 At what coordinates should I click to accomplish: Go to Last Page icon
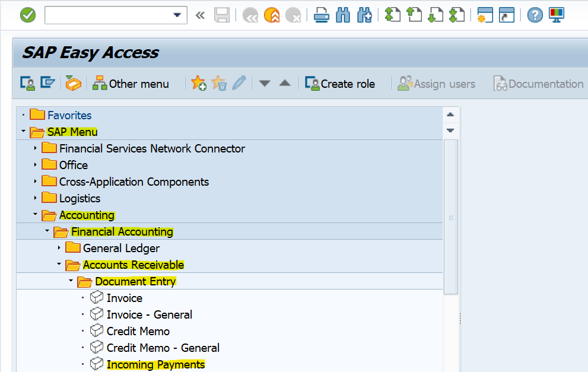[x=457, y=15]
